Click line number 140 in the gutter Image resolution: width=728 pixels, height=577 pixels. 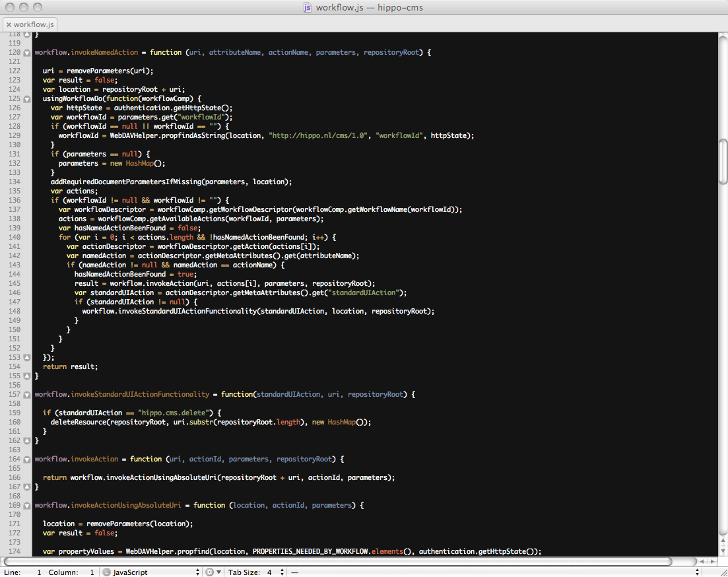14,237
